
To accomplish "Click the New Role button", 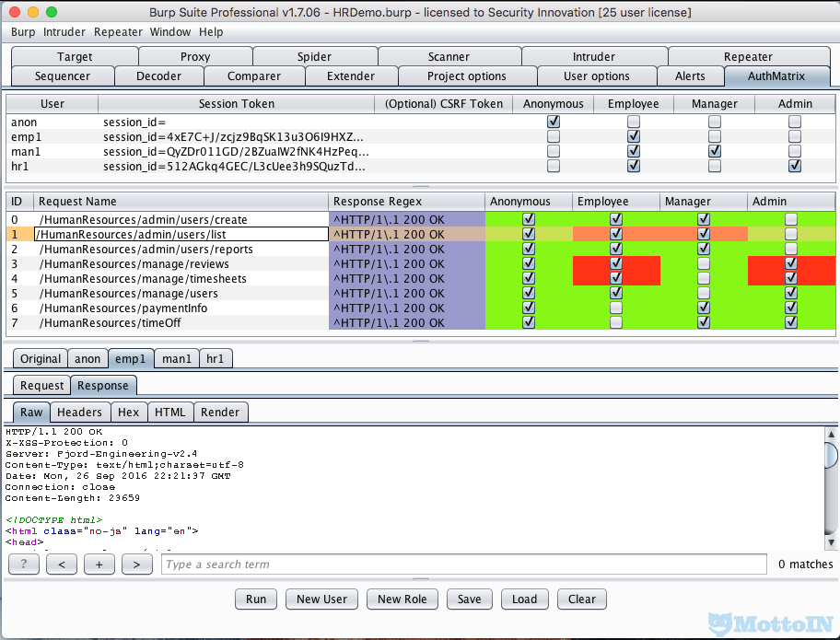I will coord(402,599).
